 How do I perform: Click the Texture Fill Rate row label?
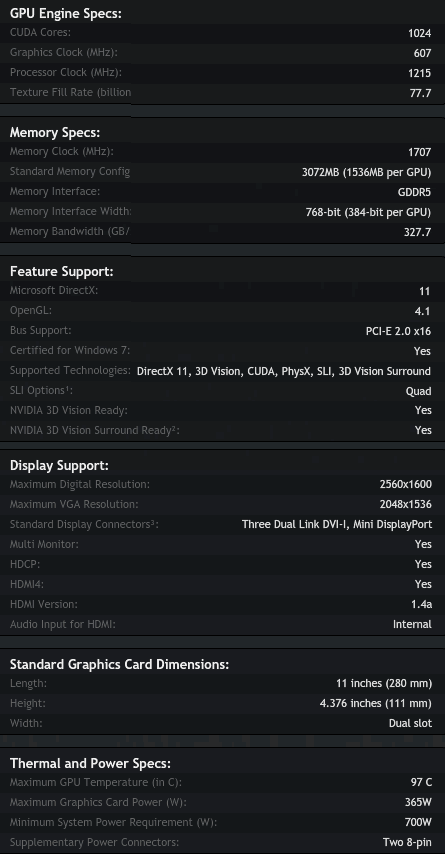tap(70, 93)
